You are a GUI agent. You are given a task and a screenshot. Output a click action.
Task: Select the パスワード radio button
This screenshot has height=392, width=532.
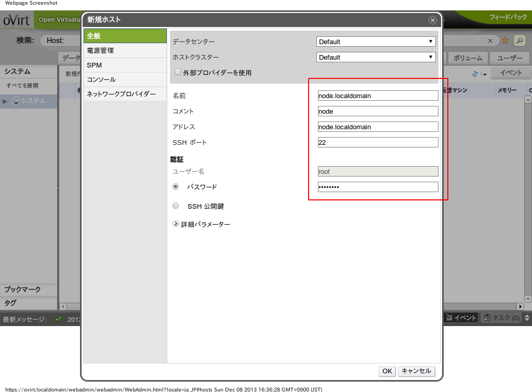point(176,186)
